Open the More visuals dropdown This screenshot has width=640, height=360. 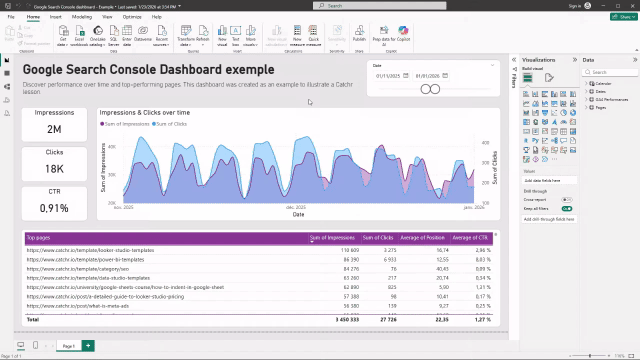click(x=251, y=36)
